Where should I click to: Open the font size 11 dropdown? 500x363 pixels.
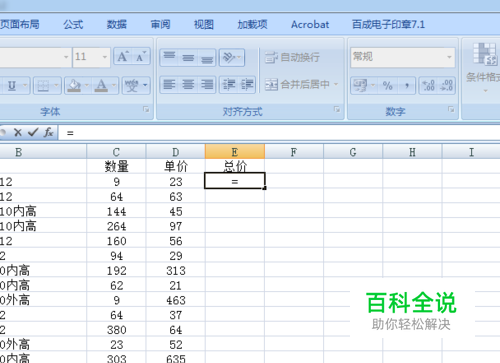click(x=104, y=57)
